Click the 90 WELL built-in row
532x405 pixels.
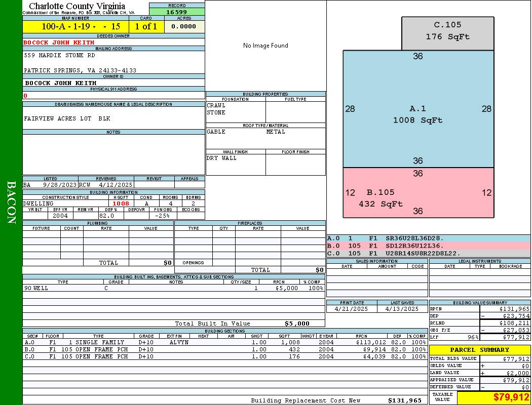point(174,288)
